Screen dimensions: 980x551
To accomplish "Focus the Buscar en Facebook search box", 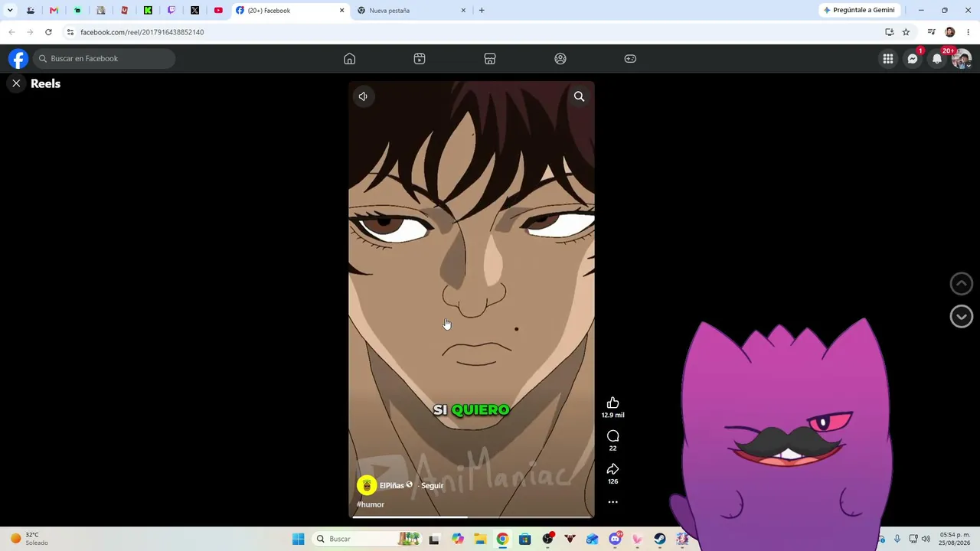I will coord(104,59).
